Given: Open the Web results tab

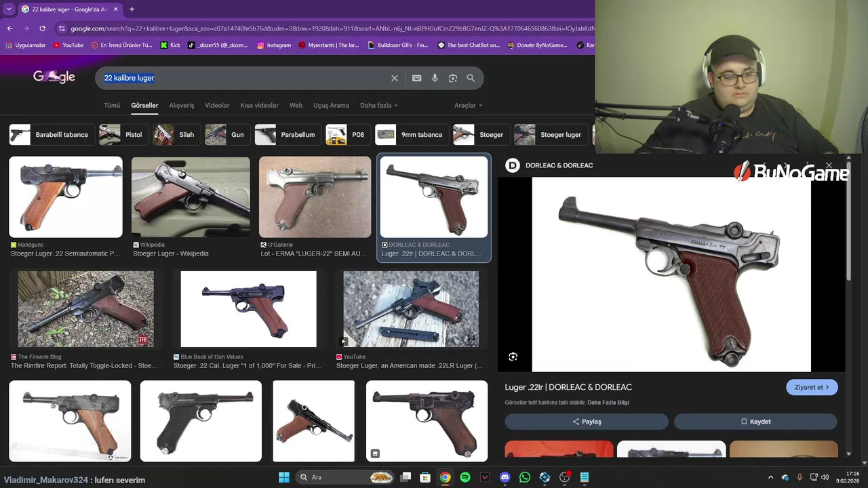Looking at the screenshot, I should pos(296,105).
